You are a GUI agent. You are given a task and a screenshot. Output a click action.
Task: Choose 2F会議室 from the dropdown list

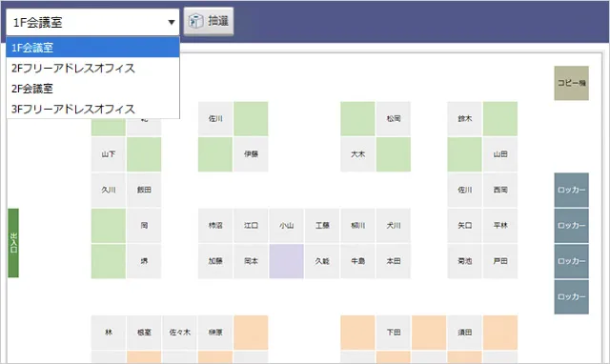[x=92, y=89]
